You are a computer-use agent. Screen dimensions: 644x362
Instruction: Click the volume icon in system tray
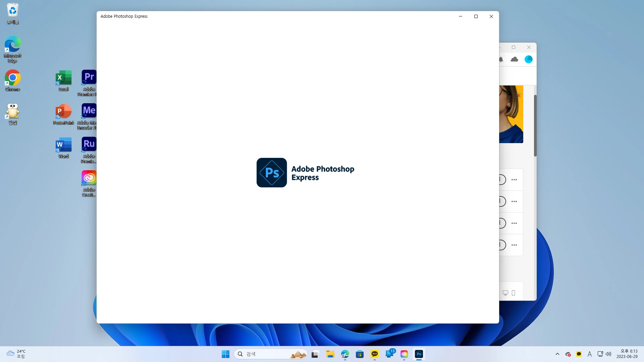pyautogui.click(x=608, y=354)
